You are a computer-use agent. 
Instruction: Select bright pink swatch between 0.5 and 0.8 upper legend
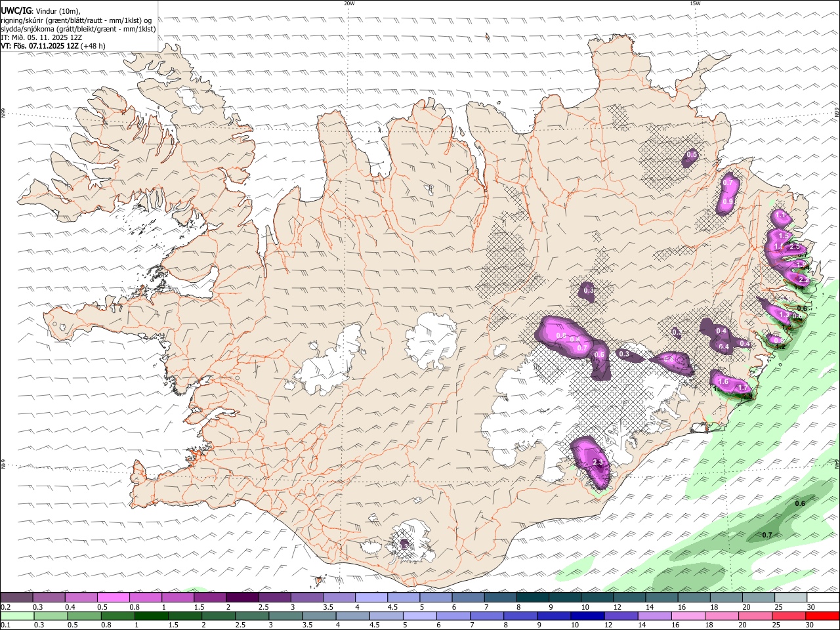pyautogui.click(x=114, y=598)
